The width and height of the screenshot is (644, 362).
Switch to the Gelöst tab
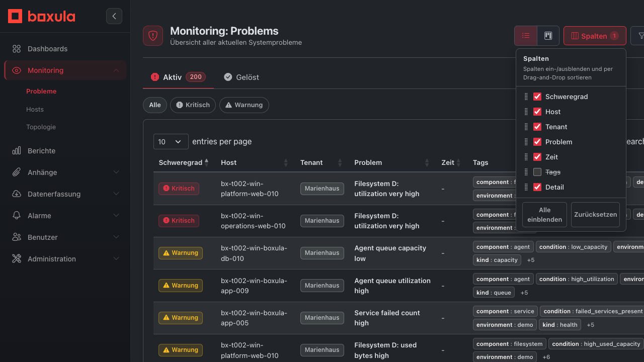[242, 77]
